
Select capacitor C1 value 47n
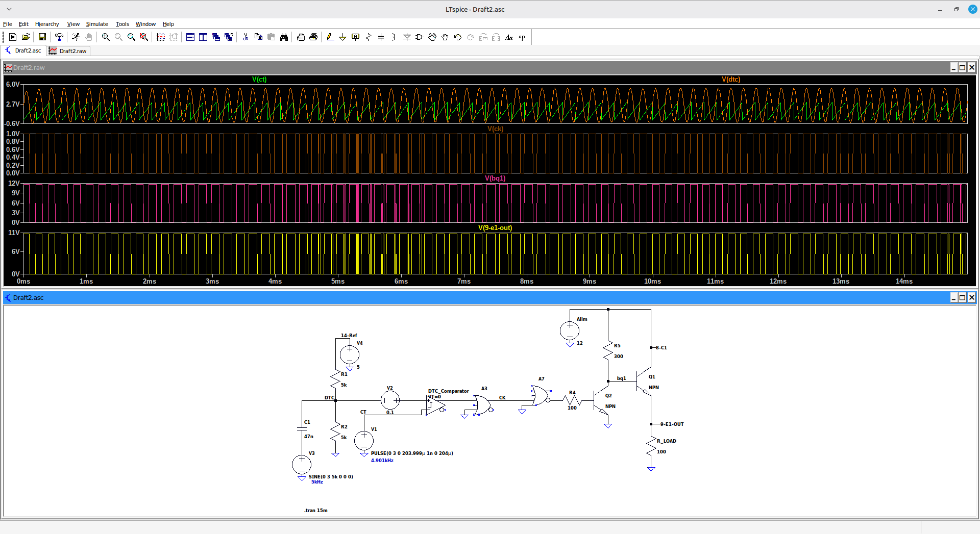(309, 436)
